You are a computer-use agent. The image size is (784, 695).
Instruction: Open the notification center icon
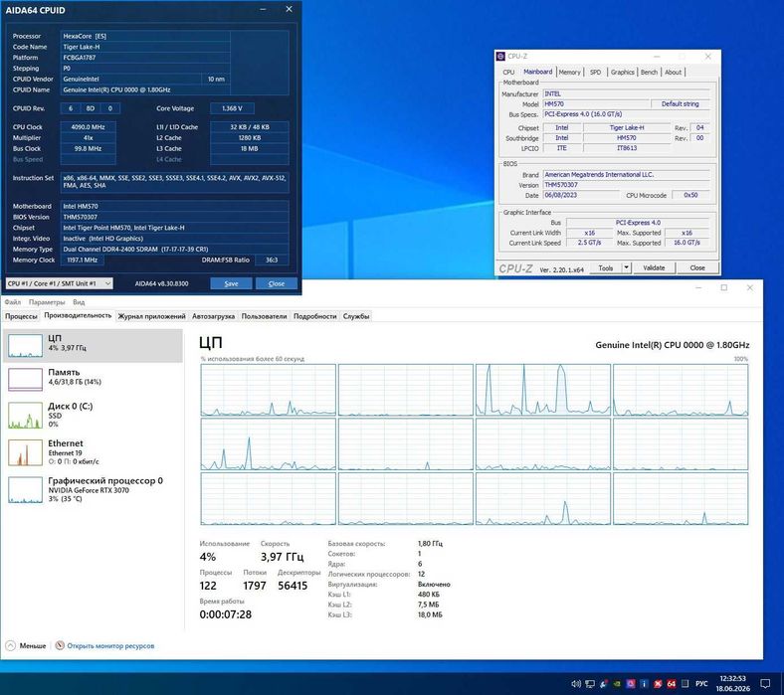765,683
